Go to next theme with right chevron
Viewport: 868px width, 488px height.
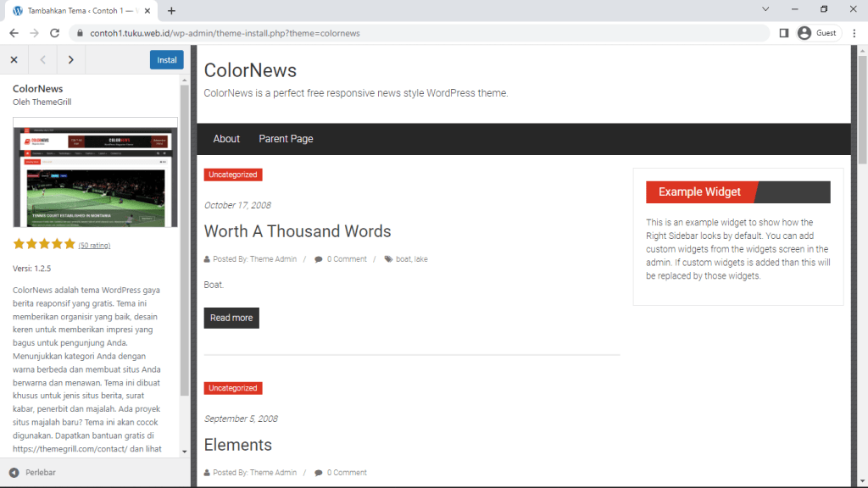pyautogui.click(x=71, y=60)
